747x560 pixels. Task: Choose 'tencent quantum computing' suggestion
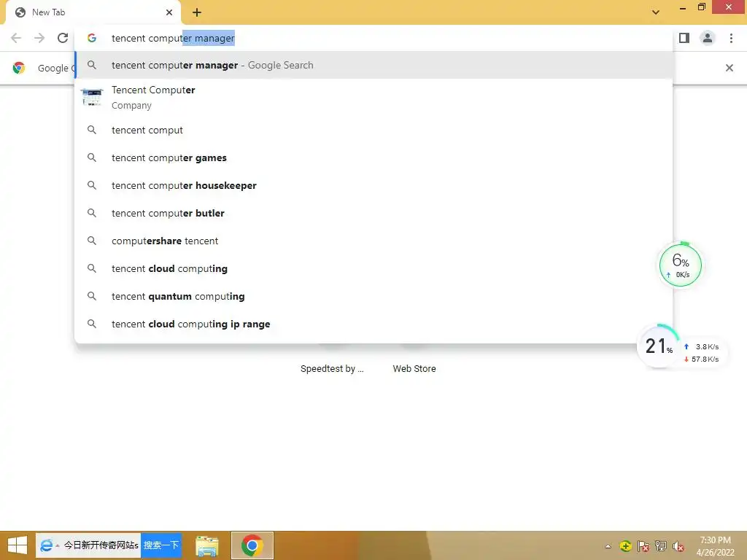pyautogui.click(x=373, y=296)
